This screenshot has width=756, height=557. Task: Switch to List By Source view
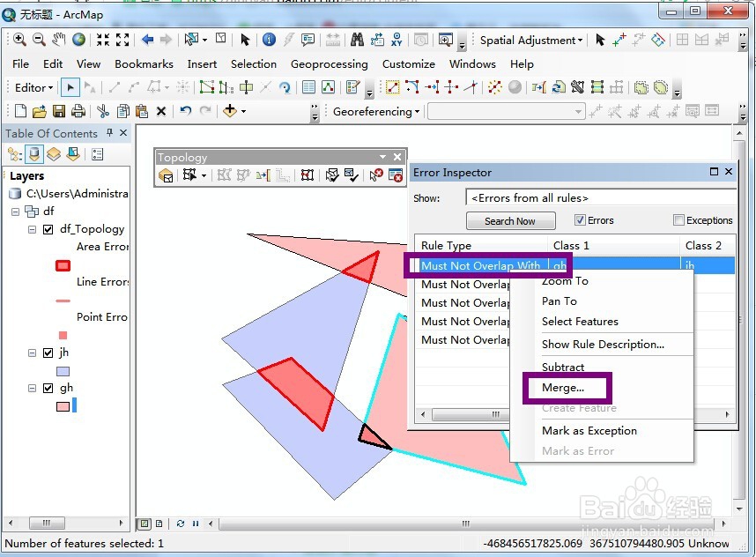point(33,154)
